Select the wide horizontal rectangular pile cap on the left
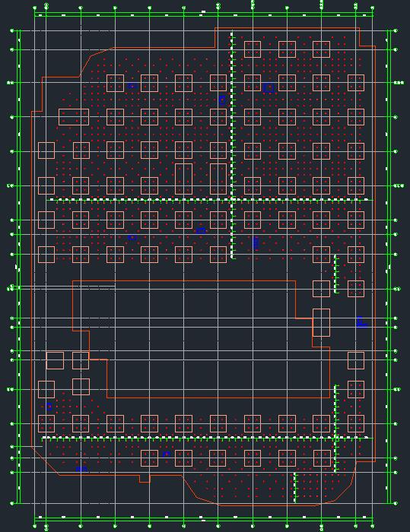This screenshot has height=532, width=410. (74, 117)
